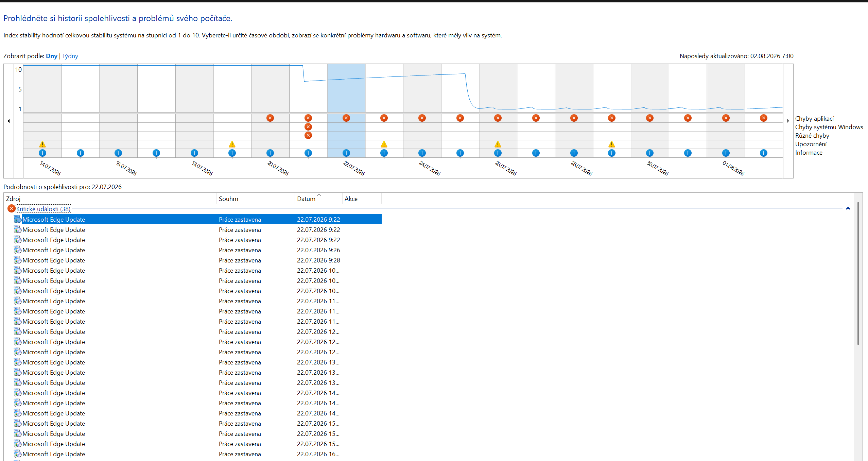Switch chart view to Dny
This screenshot has width=868, height=461.
(52, 56)
